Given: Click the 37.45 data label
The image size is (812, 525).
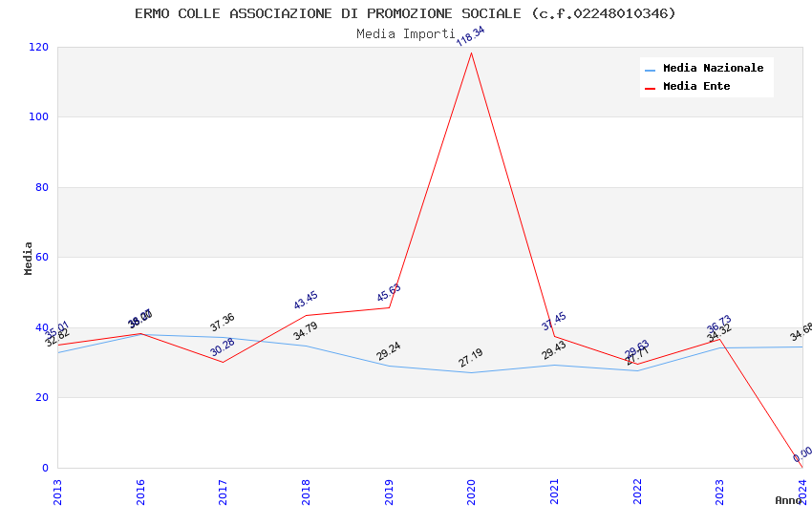Looking at the screenshot, I should coord(553,322).
